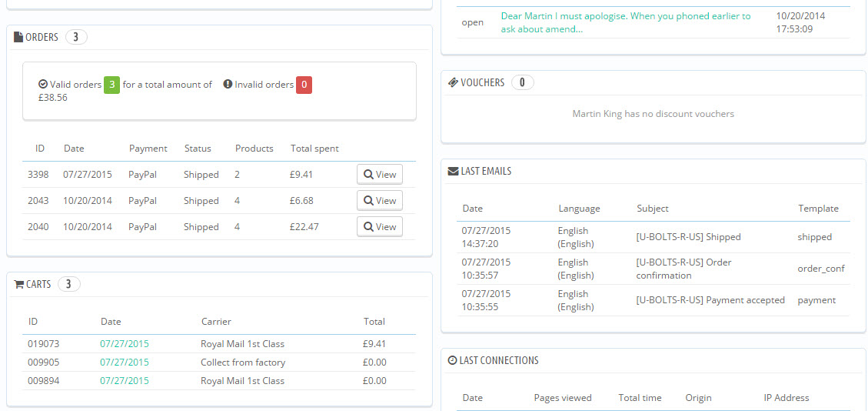Image resolution: width=868 pixels, height=411 pixels.
Task: Open the 'Dear Martin I must apologise' message
Action: click(625, 22)
